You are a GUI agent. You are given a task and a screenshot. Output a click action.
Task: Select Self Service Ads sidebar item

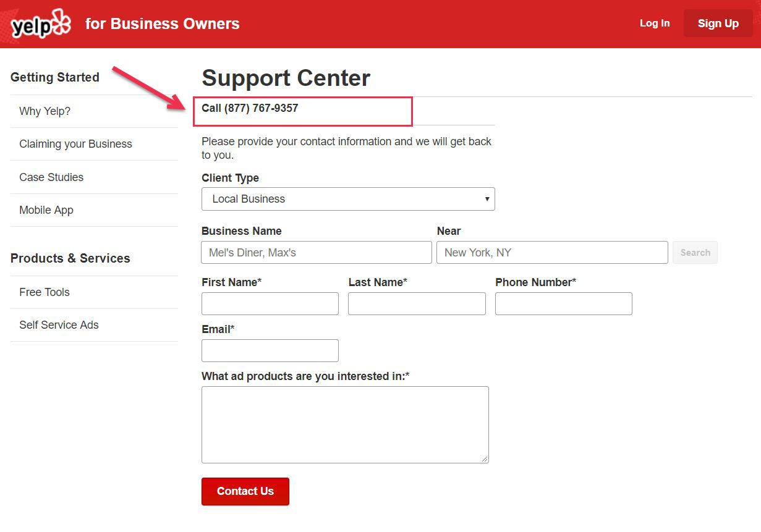pos(59,325)
